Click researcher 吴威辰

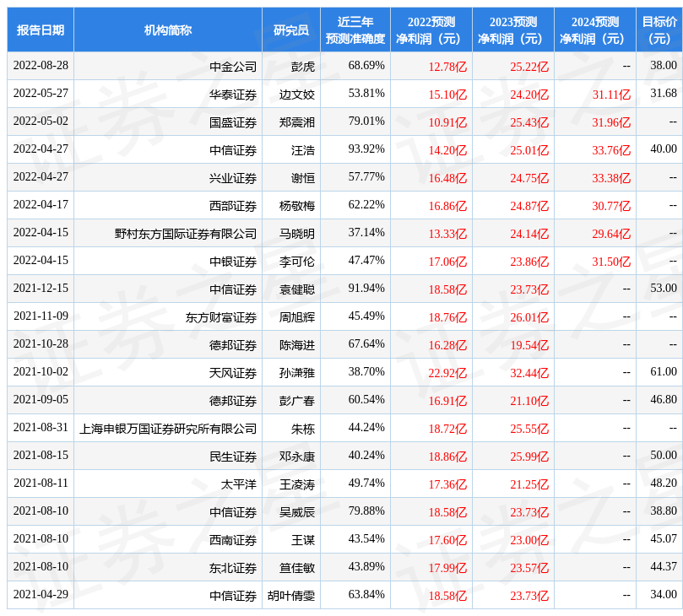coord(297,512)
